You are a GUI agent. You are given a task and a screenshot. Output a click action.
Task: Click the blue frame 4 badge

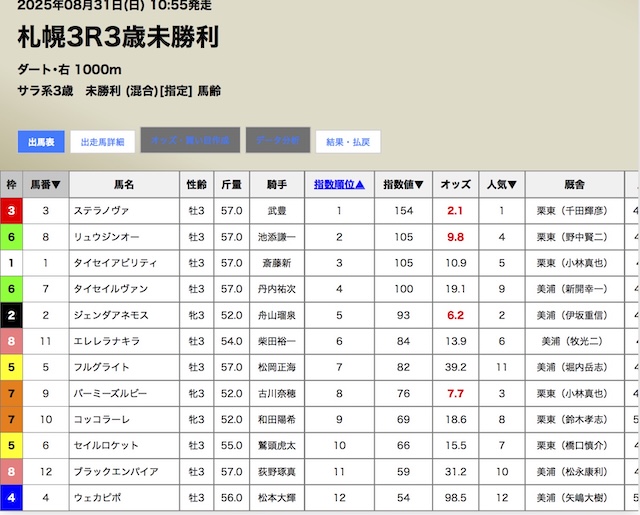click(11, 497)
